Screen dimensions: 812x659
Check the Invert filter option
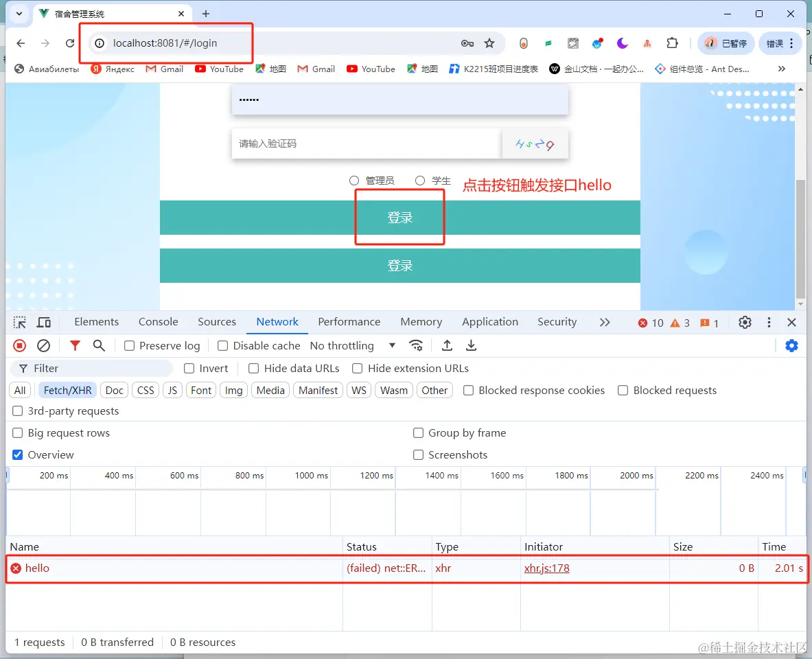[189, 369]
